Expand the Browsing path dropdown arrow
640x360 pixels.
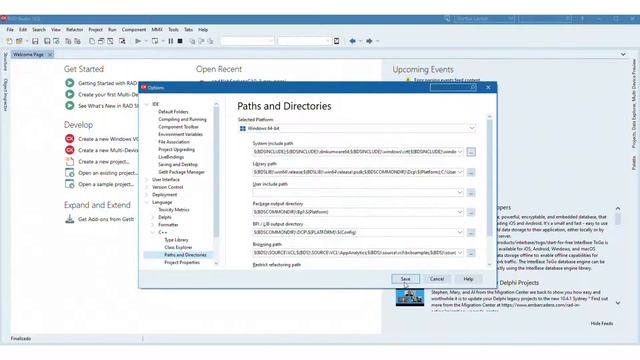tap(460, 253)
